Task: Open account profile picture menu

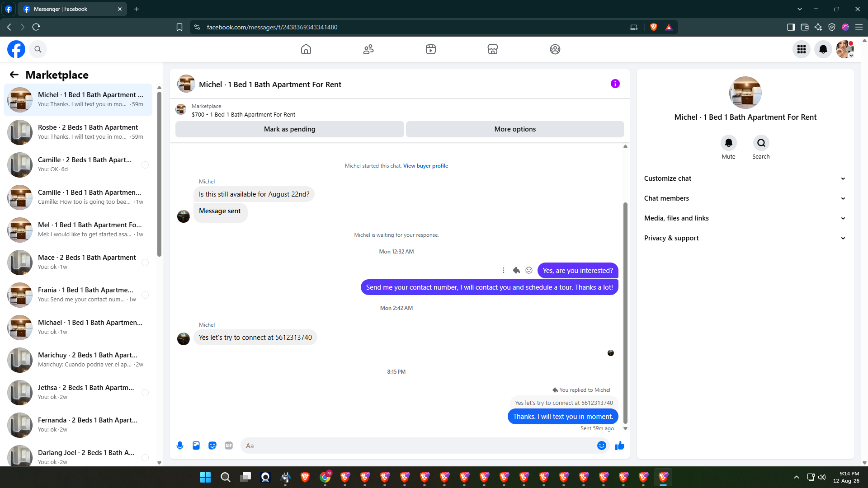Action: tap(845, 49)
